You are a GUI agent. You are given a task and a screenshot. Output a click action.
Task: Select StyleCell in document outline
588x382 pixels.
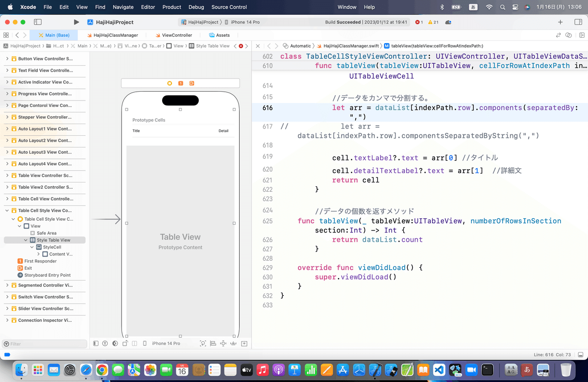[x=49, y=247]
